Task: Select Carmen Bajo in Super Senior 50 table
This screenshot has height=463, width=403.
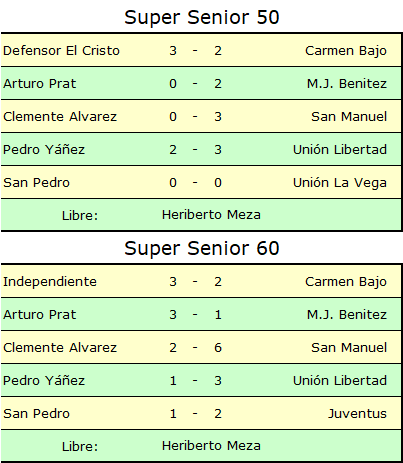Action: click(346, 51)
